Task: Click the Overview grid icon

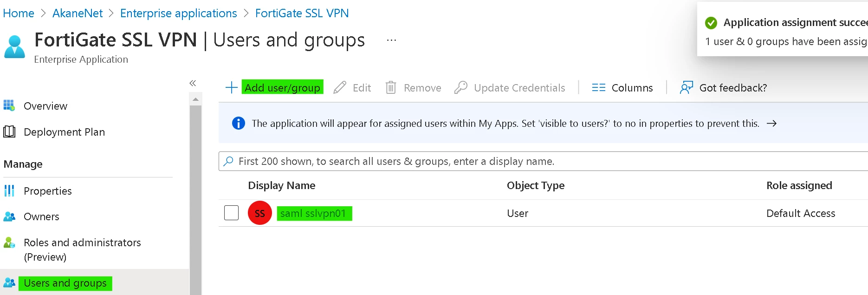Action: pos(9,105)
